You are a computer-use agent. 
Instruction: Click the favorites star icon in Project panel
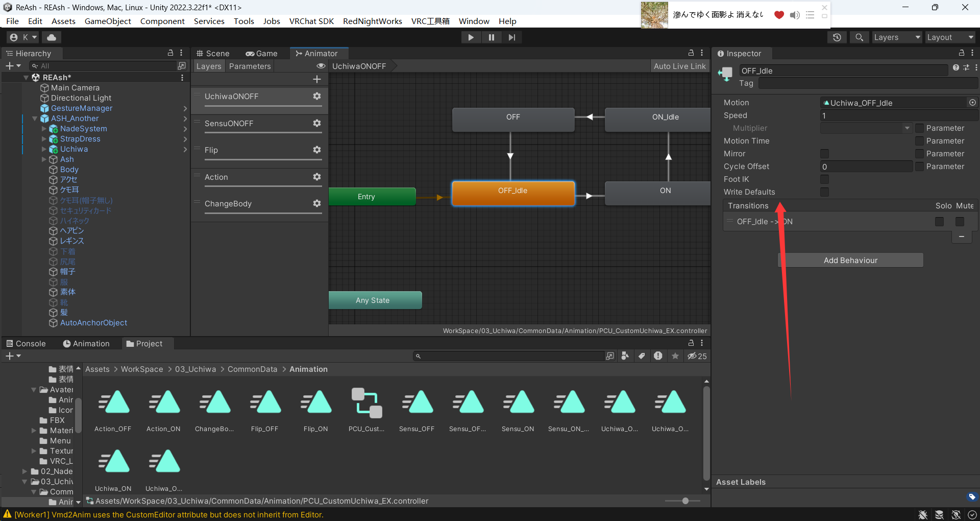click(x=675, y=356)
